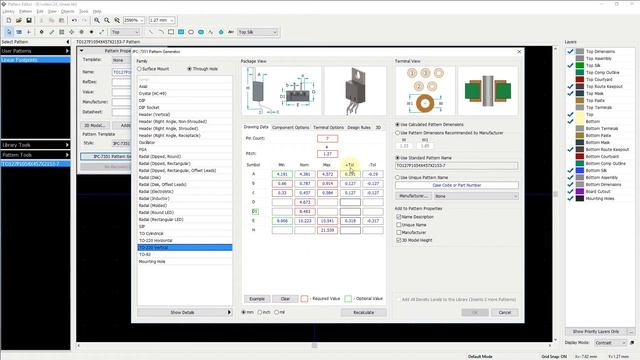Click the Manufacturer... button
The image size is (640, 360).
click(413, 196)
